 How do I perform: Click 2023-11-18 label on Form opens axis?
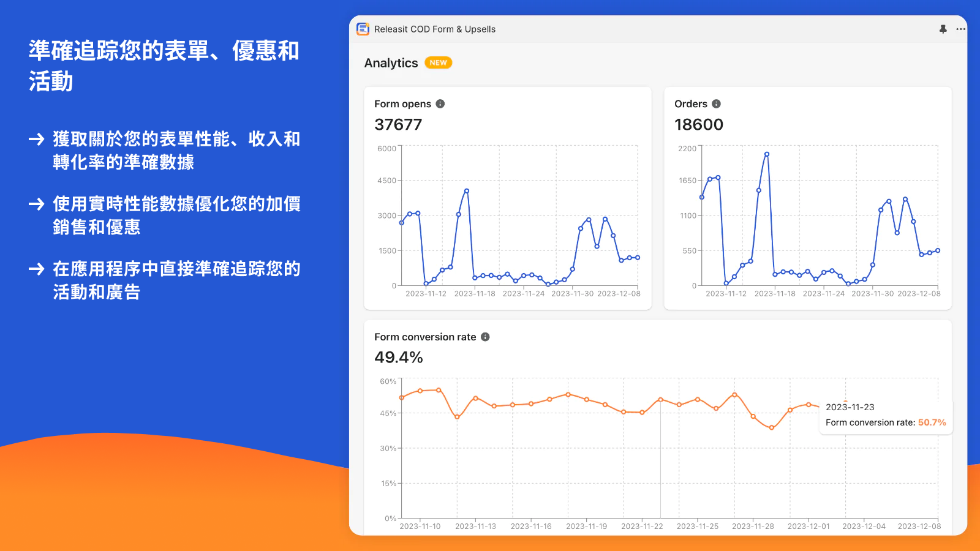tap(475, 294)
